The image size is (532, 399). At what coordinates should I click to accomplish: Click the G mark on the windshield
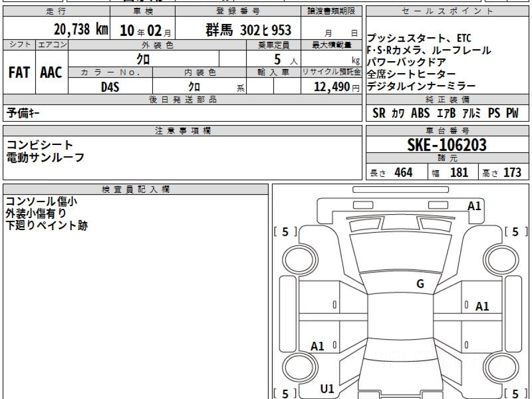click(x=420, y=284)
